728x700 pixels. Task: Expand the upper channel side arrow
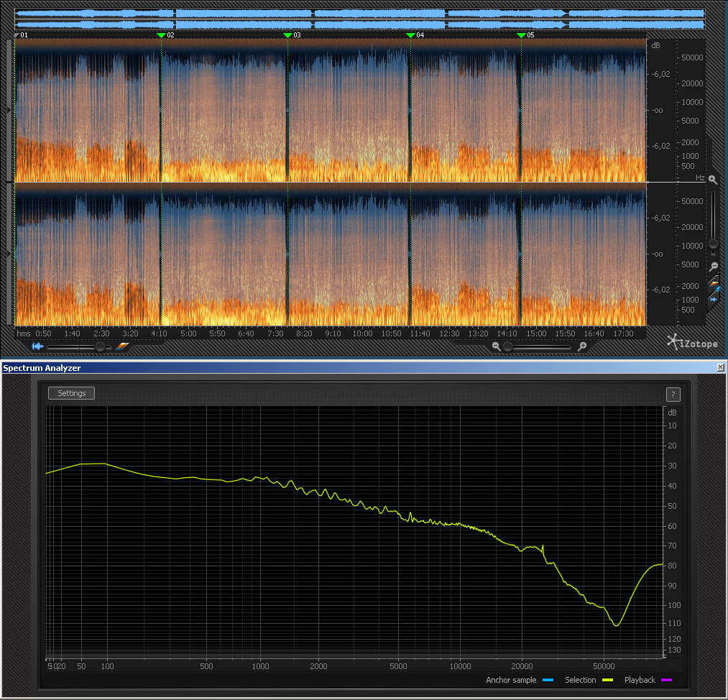click(x=9, y=110)
